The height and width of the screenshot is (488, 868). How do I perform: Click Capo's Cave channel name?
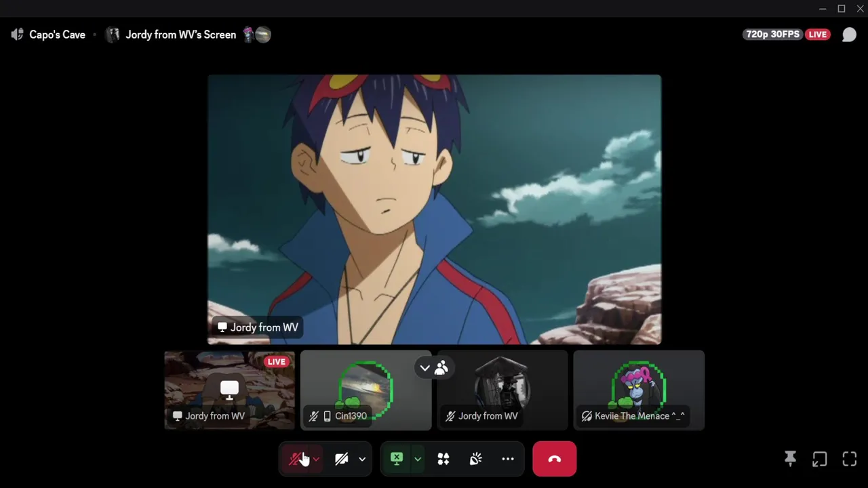pyautogui.click(x=57, y=35)
